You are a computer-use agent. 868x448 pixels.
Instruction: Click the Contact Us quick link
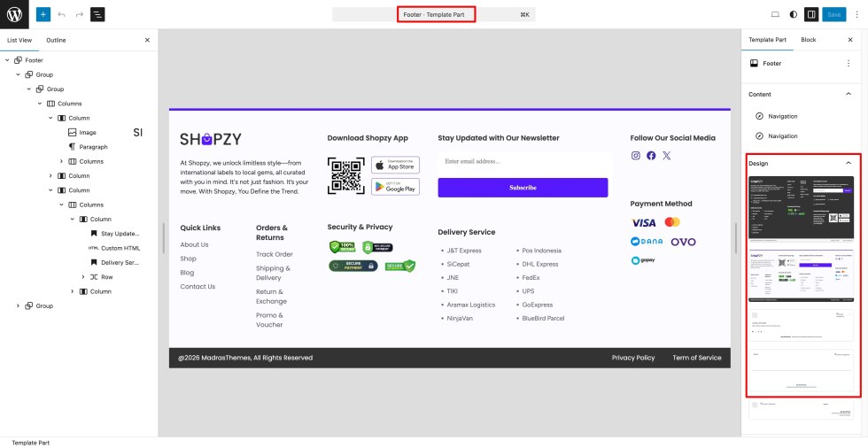198,287
